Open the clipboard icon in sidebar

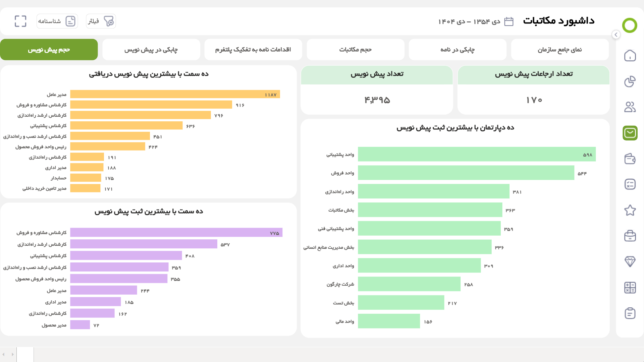pyautogui.click(x=630, y=313)
